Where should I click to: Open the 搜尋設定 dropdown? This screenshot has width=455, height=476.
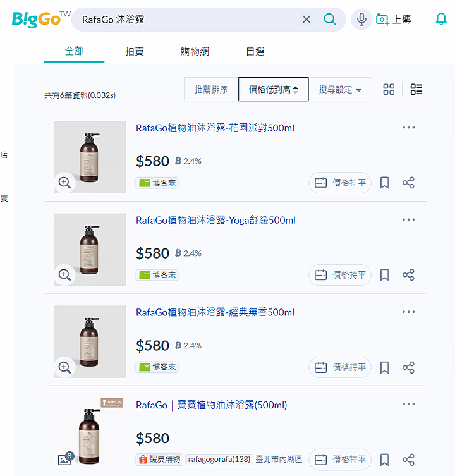tap(340, 89)
